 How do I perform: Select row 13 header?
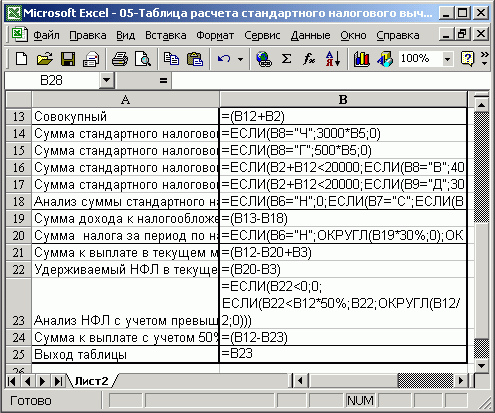click(19, 116)
